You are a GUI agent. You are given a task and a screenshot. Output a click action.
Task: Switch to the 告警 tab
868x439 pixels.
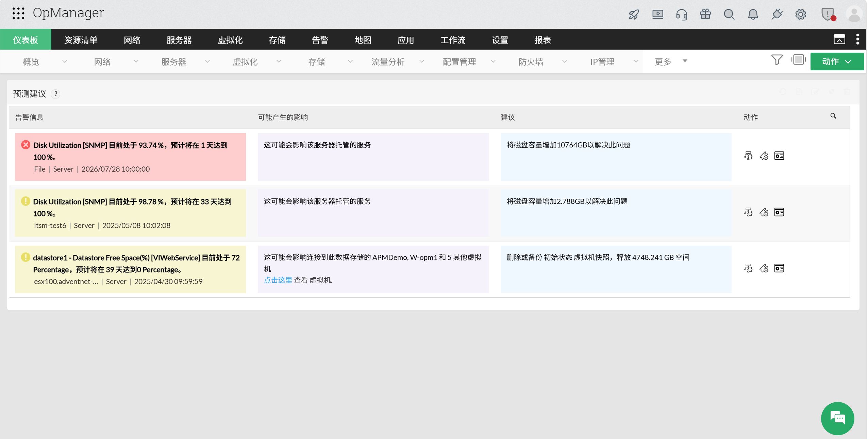coord(320,40)
